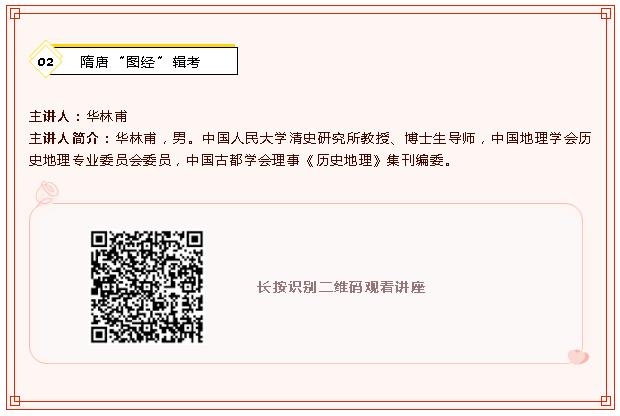Click the top-right corner frame ornament
Screen dimensions: 620x416
605,14
